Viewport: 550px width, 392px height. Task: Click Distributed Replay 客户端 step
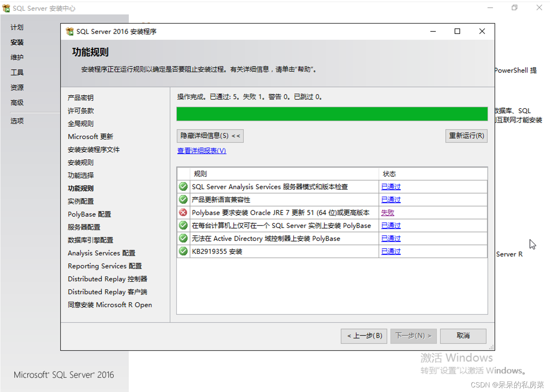[x=108, y=292]
